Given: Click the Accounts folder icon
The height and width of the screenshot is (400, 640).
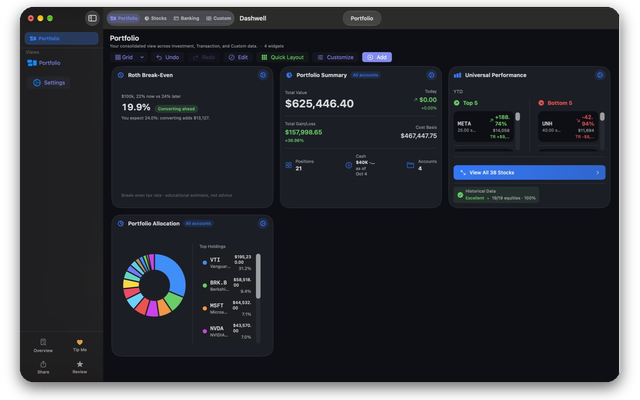Looking at the screenshot, I should (x=410, y=165).
